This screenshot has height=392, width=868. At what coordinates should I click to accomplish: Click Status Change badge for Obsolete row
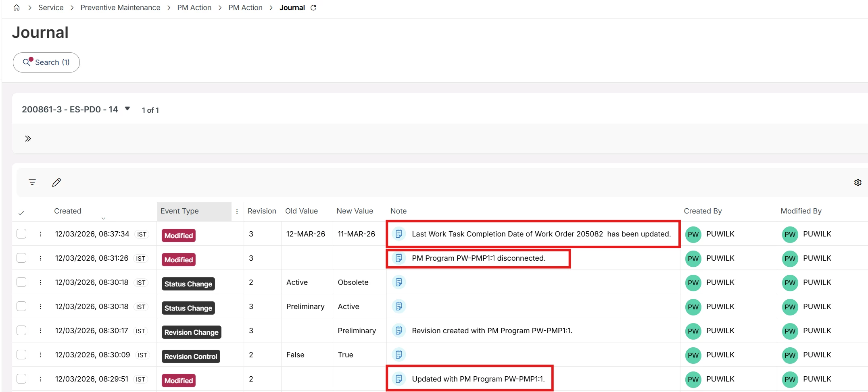[188, 284]
